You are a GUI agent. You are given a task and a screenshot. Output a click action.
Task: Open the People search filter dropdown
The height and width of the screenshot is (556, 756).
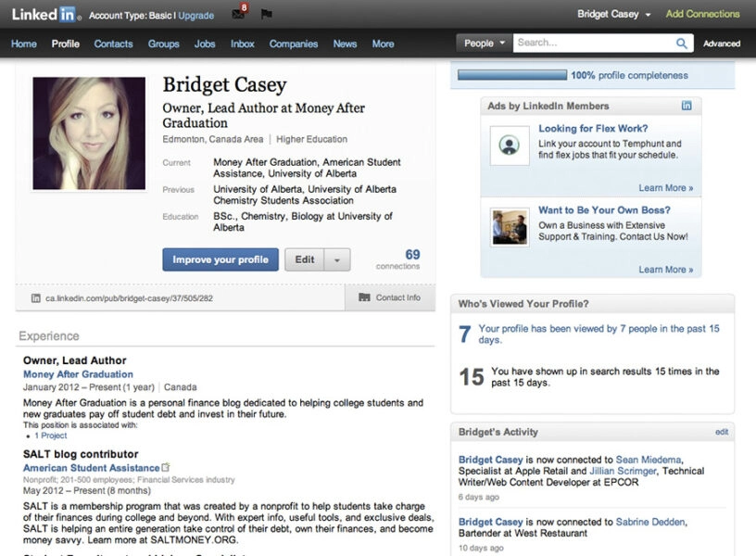[484, 43]
